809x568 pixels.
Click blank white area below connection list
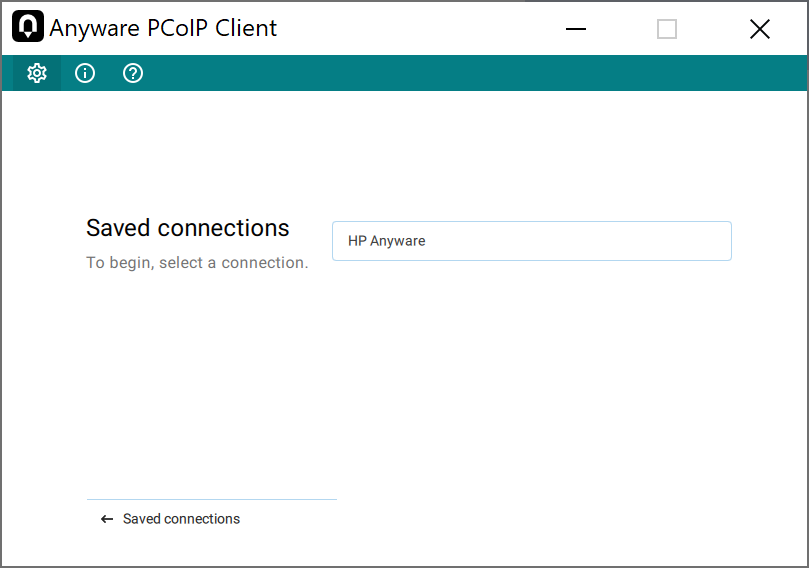530,400
